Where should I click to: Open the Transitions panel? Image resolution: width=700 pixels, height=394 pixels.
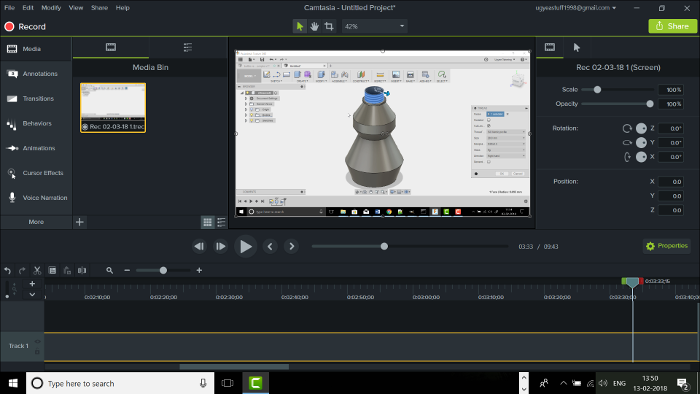tap(36, 99)
